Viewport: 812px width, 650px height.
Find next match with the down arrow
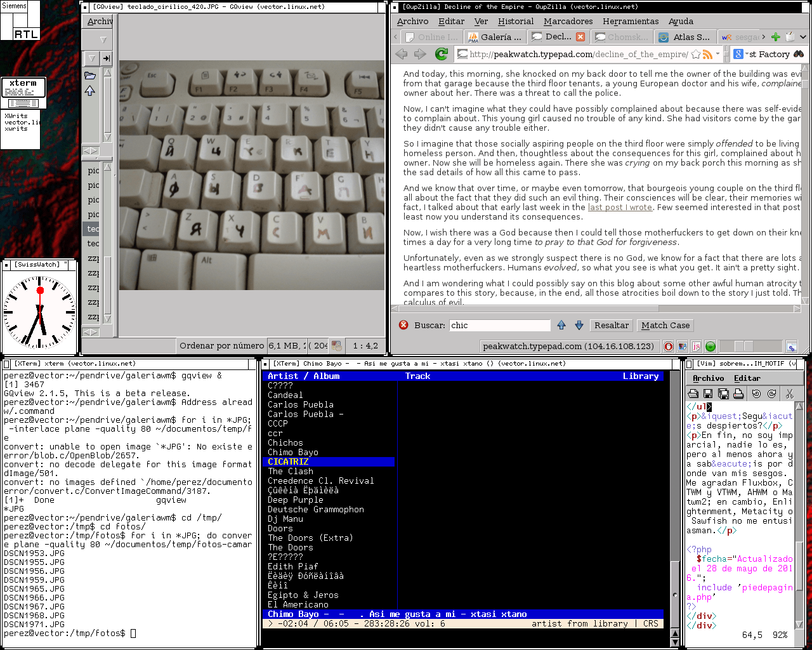579,325
